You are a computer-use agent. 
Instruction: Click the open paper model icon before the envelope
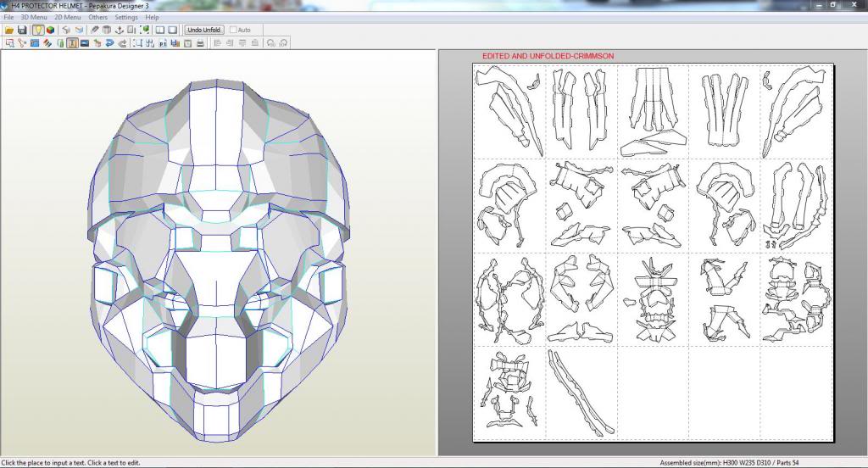click(66, 30)
